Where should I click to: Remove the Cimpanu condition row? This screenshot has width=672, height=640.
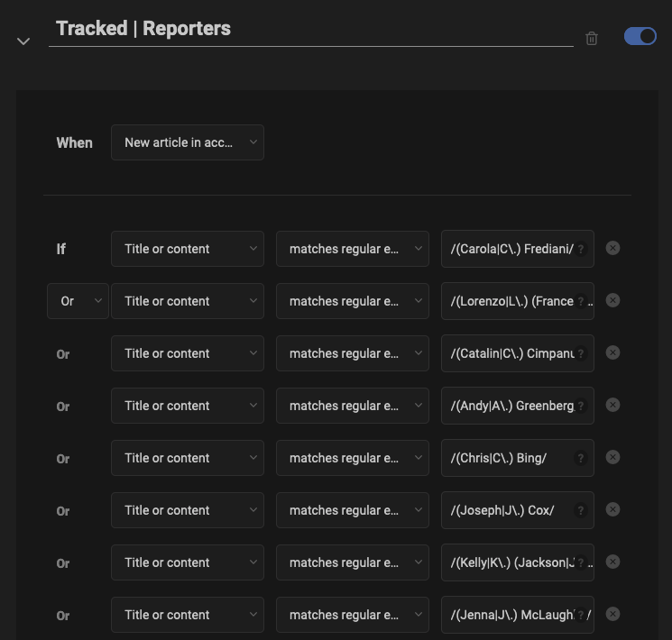coord(612,352)
